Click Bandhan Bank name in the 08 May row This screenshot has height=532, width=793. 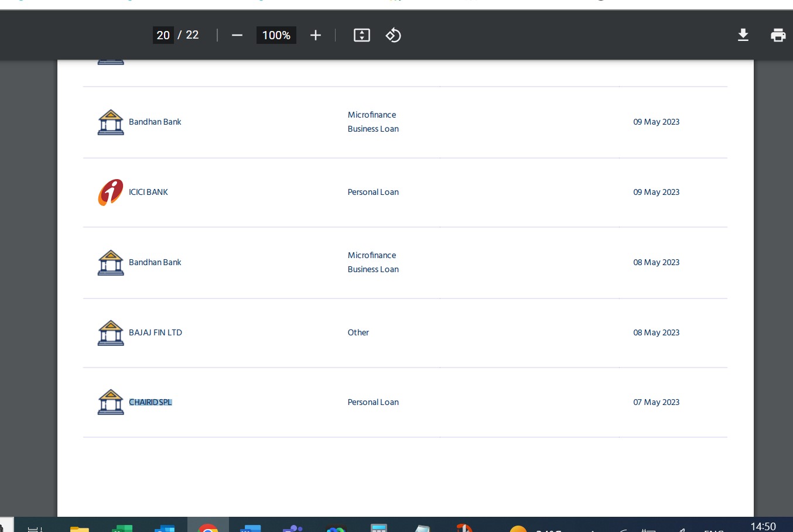[155, 263]
